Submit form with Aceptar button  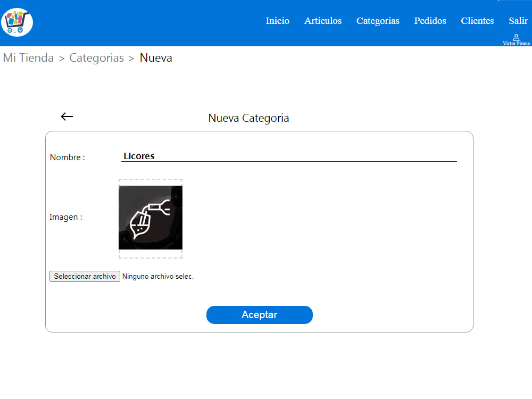coord(259,315)
